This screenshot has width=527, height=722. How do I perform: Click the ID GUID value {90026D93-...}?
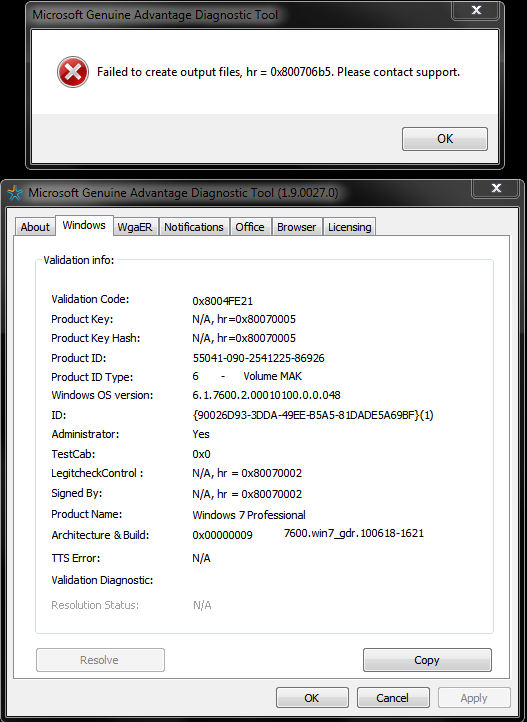(x=313, y=415)
